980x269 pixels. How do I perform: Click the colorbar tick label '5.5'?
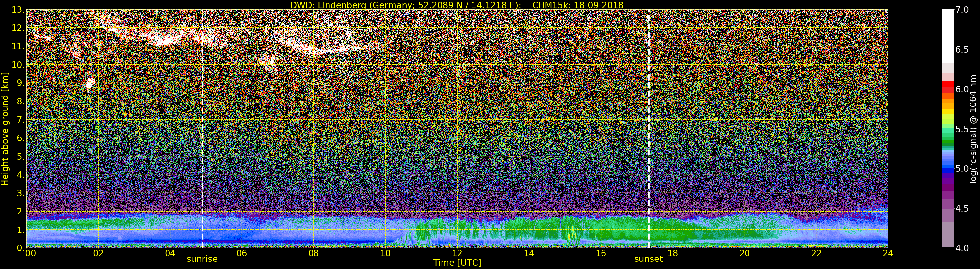pyautogui.click(x=962, y=129)
